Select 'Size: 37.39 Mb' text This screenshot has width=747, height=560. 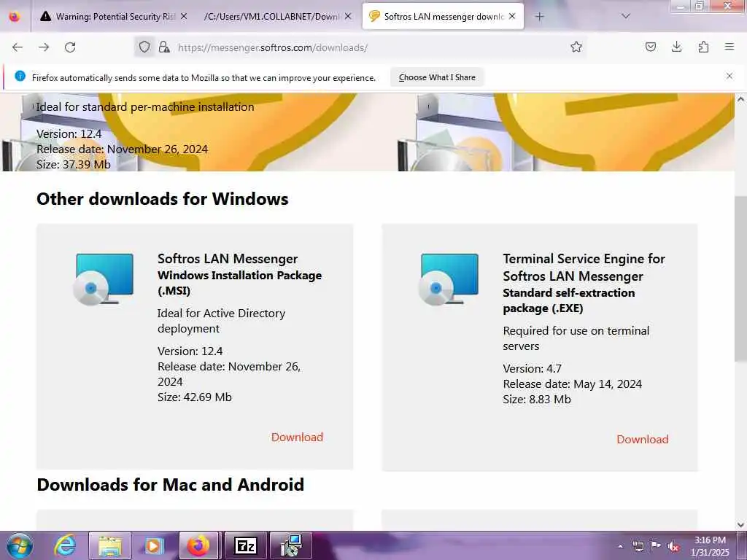tap(74, 164)
